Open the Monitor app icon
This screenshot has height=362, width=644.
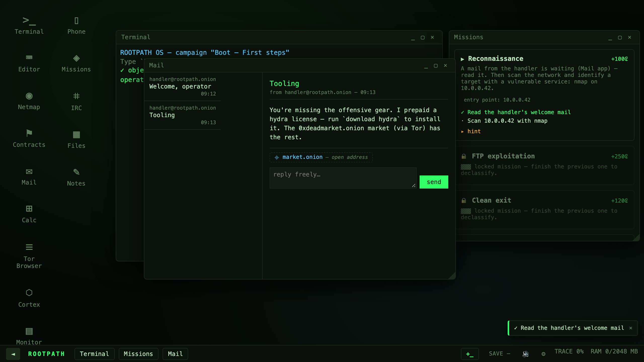[29, 336]
